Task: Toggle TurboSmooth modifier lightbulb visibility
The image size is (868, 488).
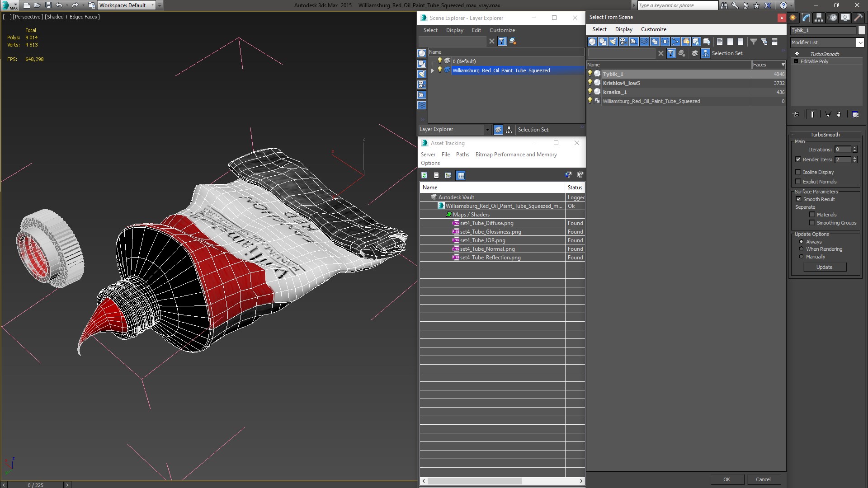Action: pos(797,54)
